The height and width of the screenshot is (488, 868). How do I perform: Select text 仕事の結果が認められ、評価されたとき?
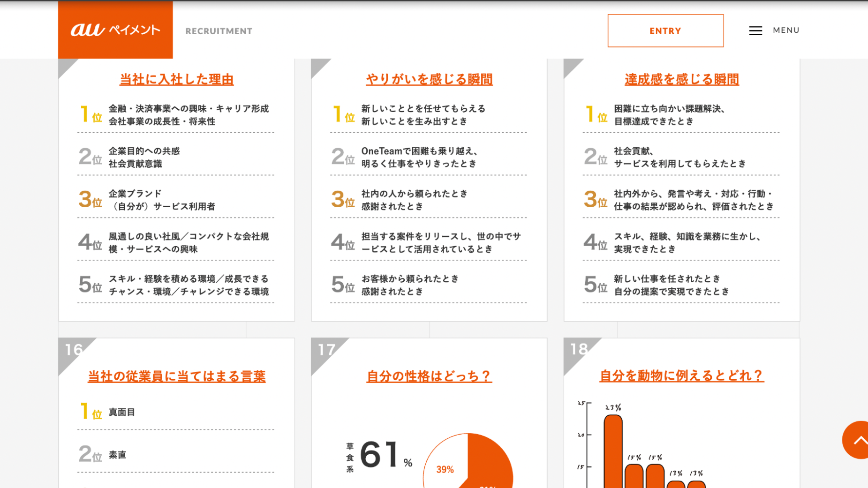[694, 206]
